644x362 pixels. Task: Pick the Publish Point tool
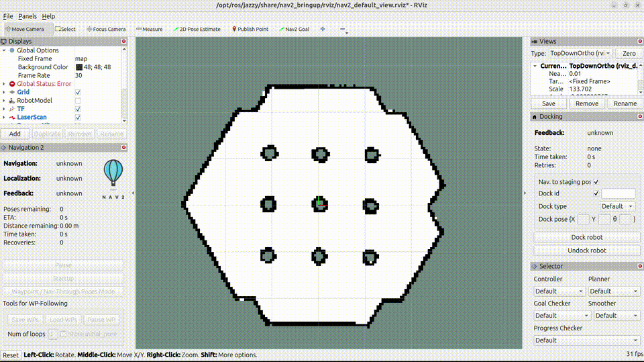(x=250, y=29)
